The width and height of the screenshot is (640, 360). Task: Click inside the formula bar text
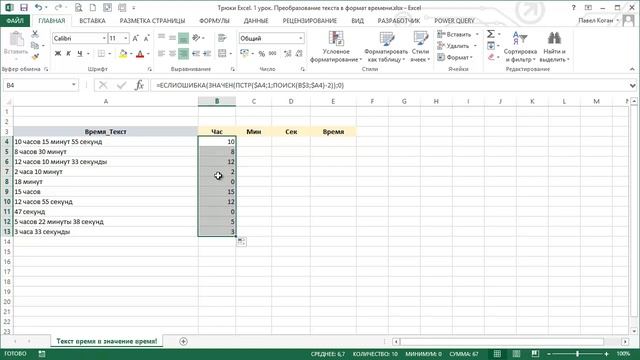tap(250, 85)
